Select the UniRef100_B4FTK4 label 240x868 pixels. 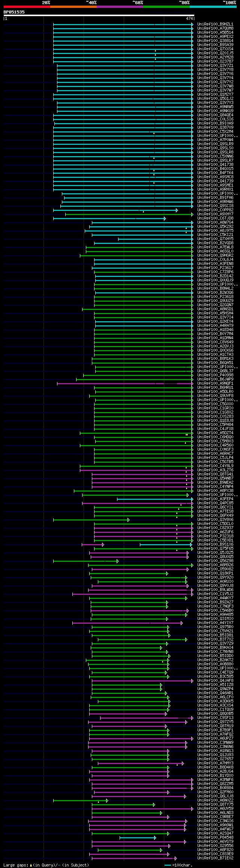(215, 173)
